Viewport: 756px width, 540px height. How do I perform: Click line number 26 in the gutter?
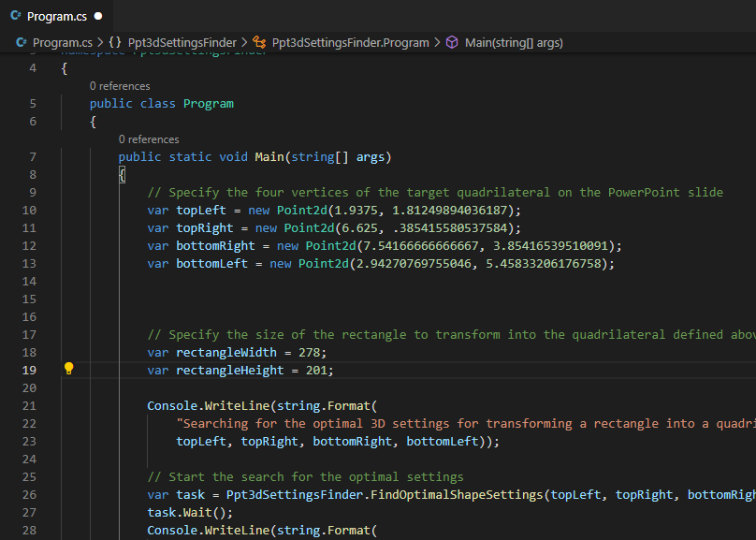(29, 495)
